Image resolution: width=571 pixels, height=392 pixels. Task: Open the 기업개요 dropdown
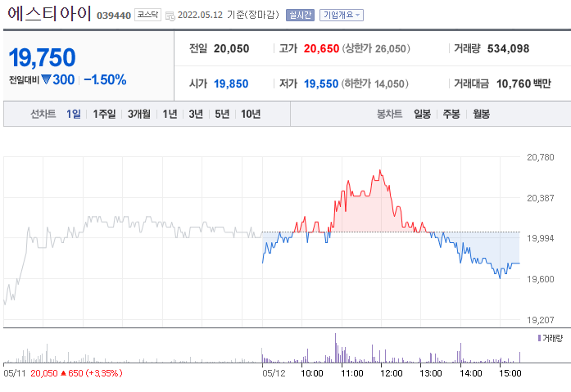(x=342, y=15)
